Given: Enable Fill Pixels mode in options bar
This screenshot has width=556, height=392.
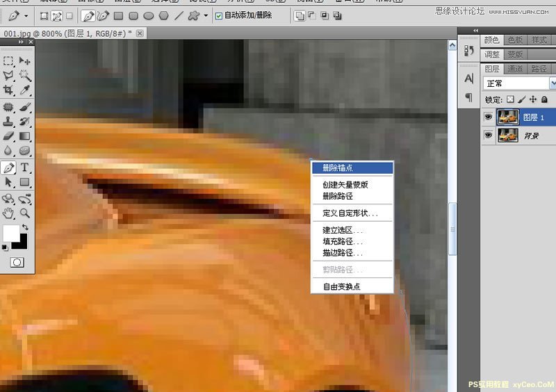Looking at the screenshot, I should (69, 15).
